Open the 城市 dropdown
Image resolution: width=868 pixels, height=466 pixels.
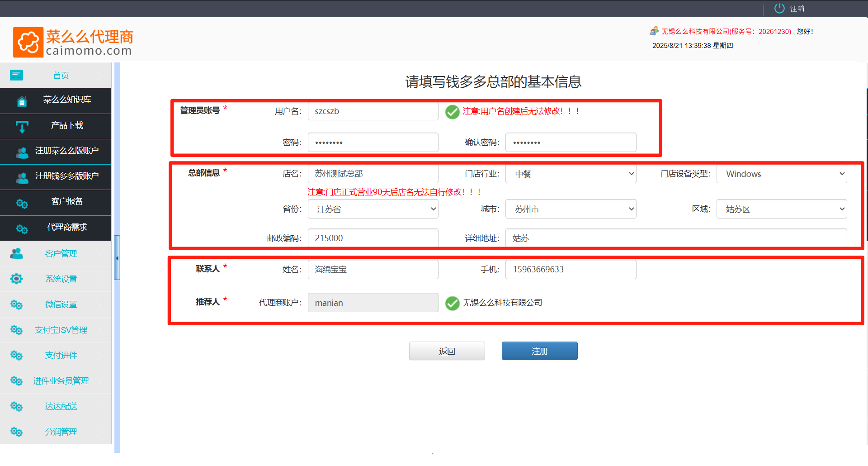tap(571, 209)
